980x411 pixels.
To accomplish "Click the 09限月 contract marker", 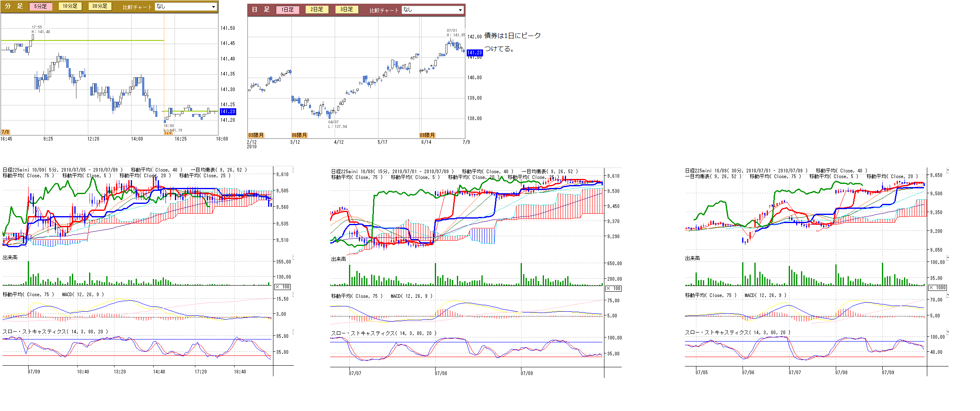I will tap(427, 135).
